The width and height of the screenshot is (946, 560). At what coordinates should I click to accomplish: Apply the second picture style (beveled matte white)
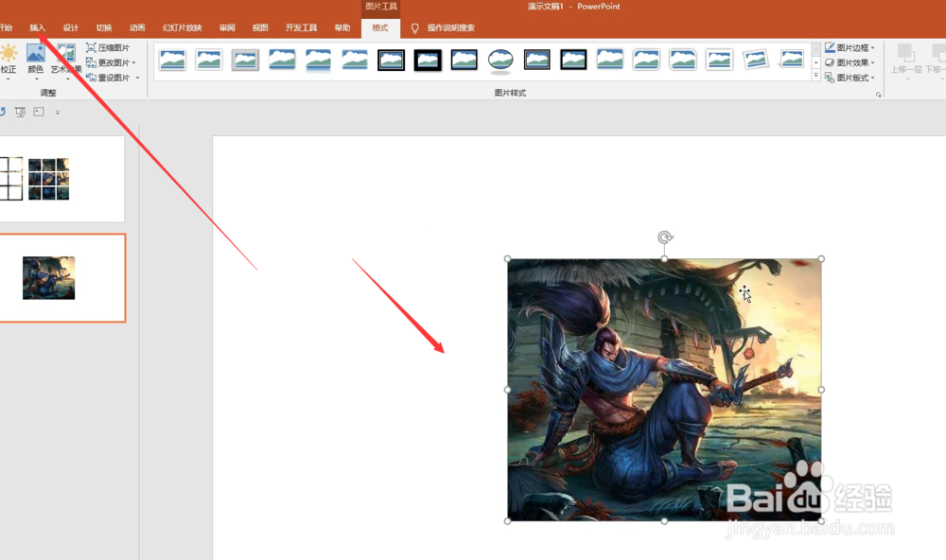pyautogui.click(x=209, y=60)
